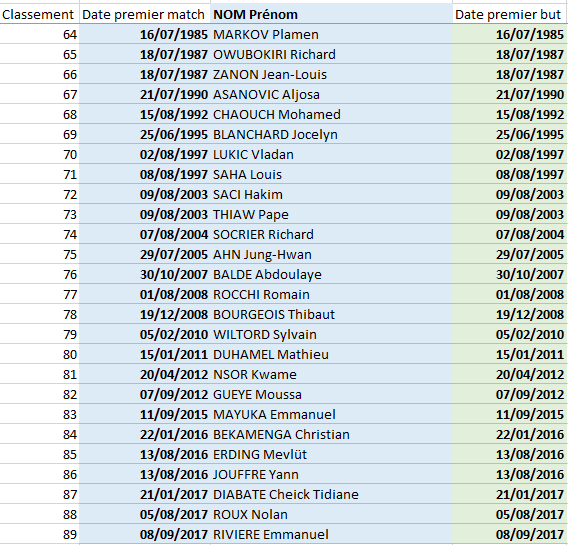Select first goal date 11/09/2015

(510, 414)
